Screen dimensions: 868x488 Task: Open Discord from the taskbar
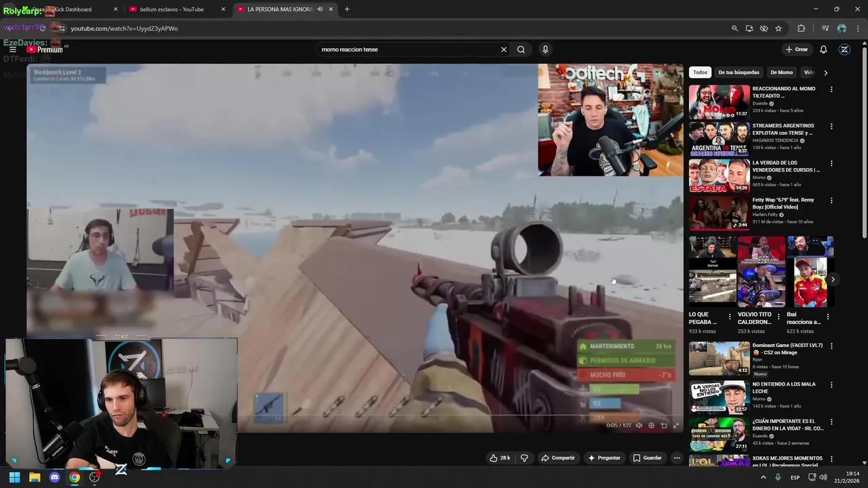coord(55,477)
